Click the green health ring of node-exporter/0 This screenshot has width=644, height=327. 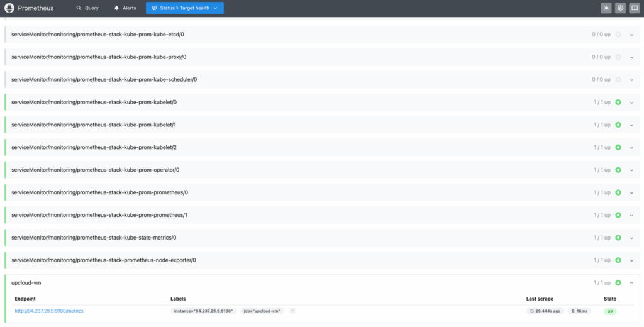pyautogui.click(x=618, y=260)
